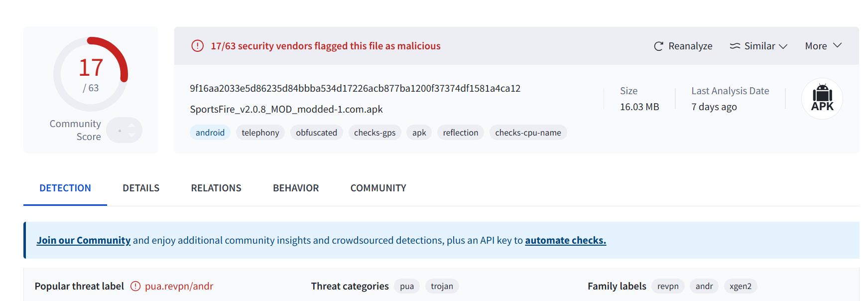Click the telephony tag

260,133
